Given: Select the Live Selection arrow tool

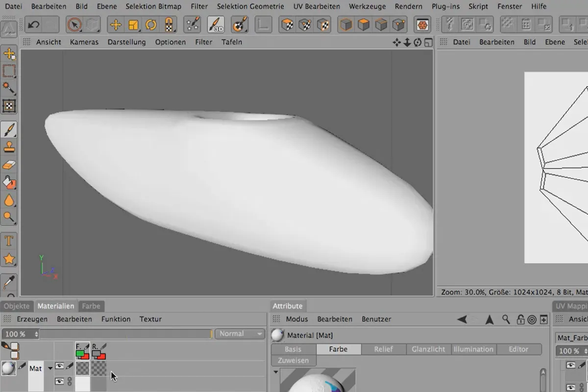Looking at the screenshot, I should (x=74, y=24).
